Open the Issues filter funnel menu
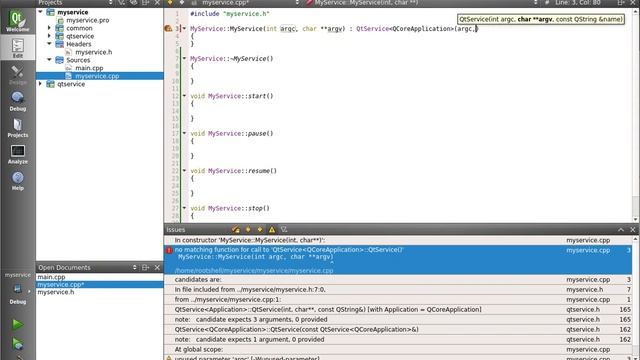The image size is (640, 360). pos(284,229)
